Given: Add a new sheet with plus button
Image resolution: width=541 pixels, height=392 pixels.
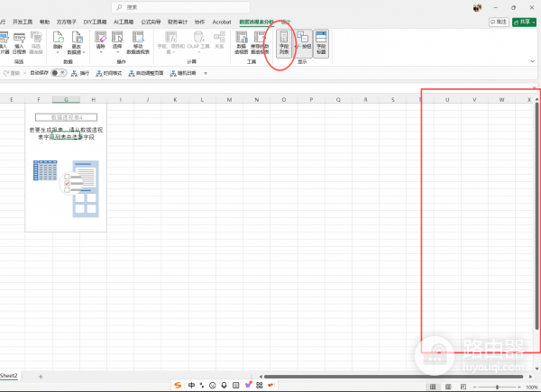Looking at the screenshot, I should click(x=40, y=375).
